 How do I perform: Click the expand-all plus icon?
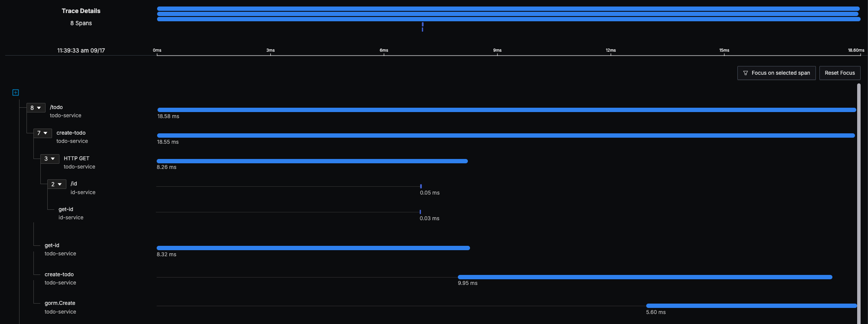pos(16,93)
